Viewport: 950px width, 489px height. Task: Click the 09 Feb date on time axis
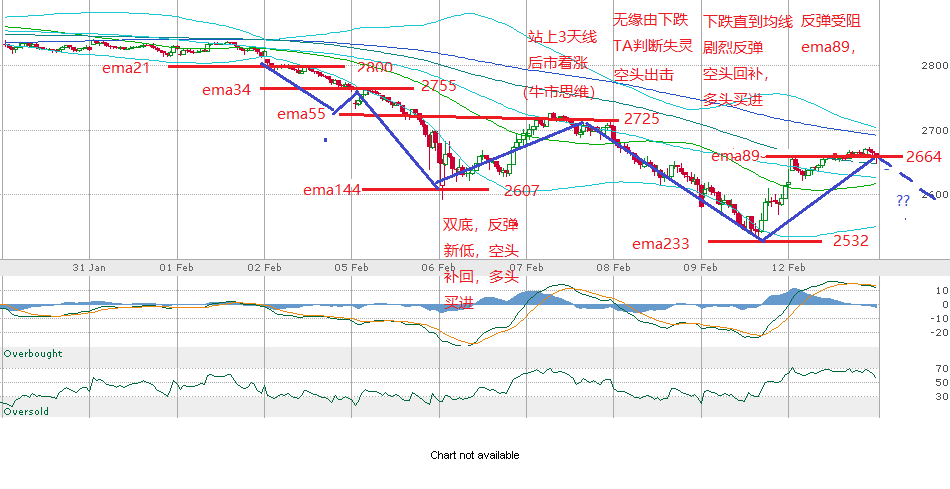(x=702, y=267)
